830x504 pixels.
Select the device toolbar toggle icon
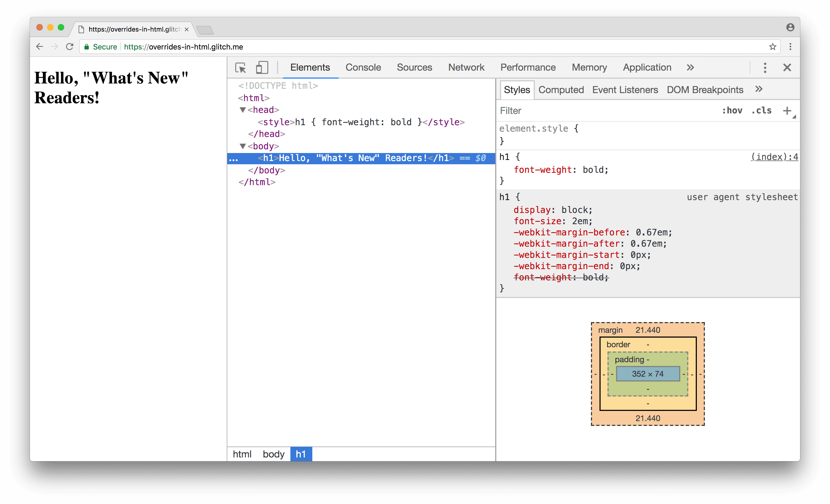tap(262, 67)
